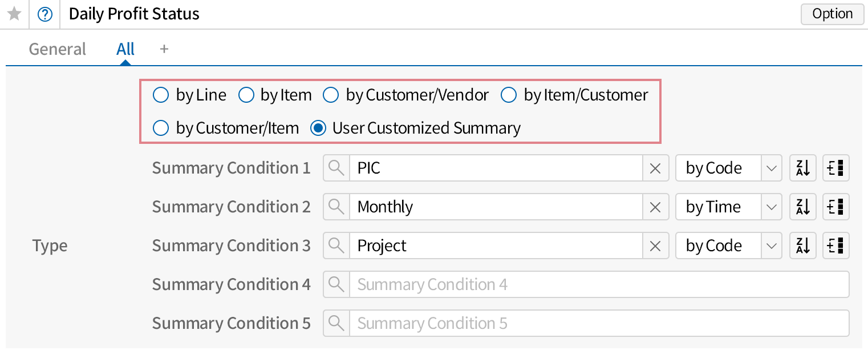
Task: Select the by Line radio option
Action: [x=161, y=95]
